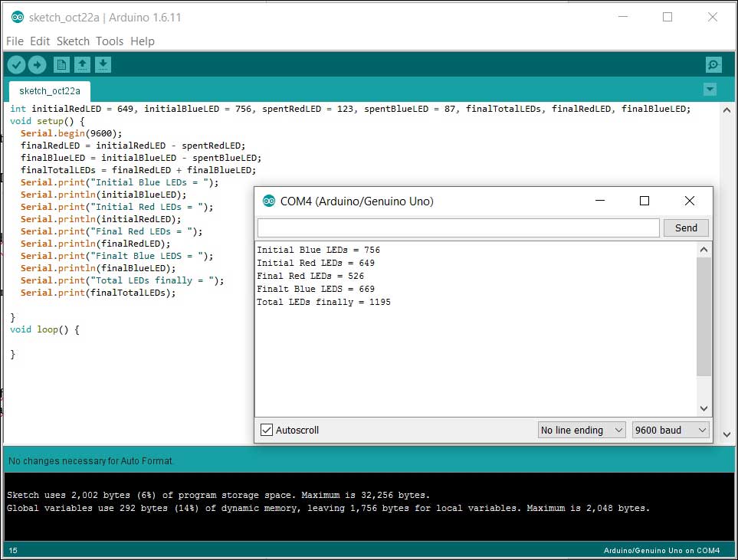
Task: Expand the tab options dropdown arrow
Action: tap(710, 90)
